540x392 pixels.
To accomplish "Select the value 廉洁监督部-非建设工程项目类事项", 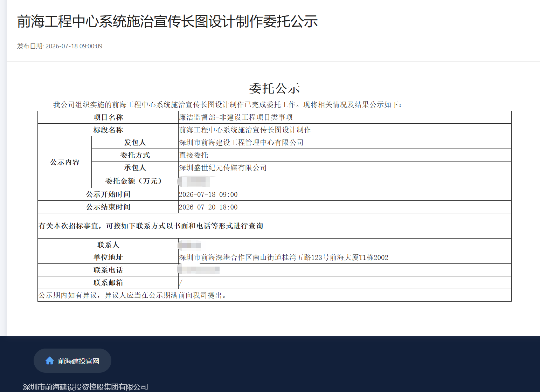I will pyautogui.click(x=236, y=117).
